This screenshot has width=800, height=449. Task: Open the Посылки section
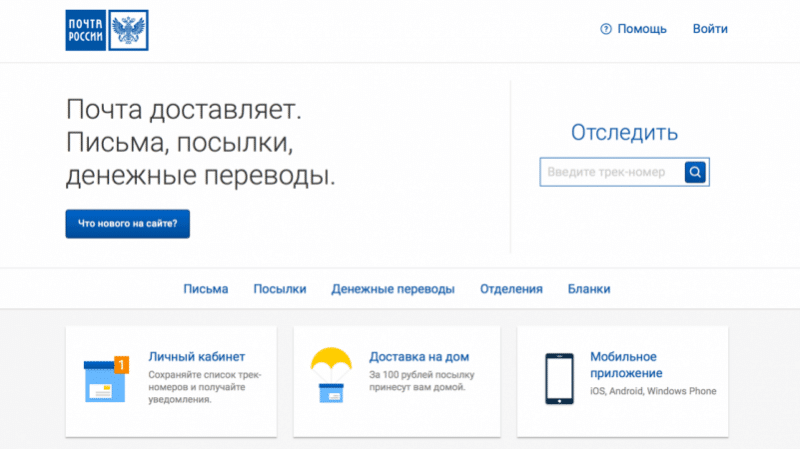[280, 289]
